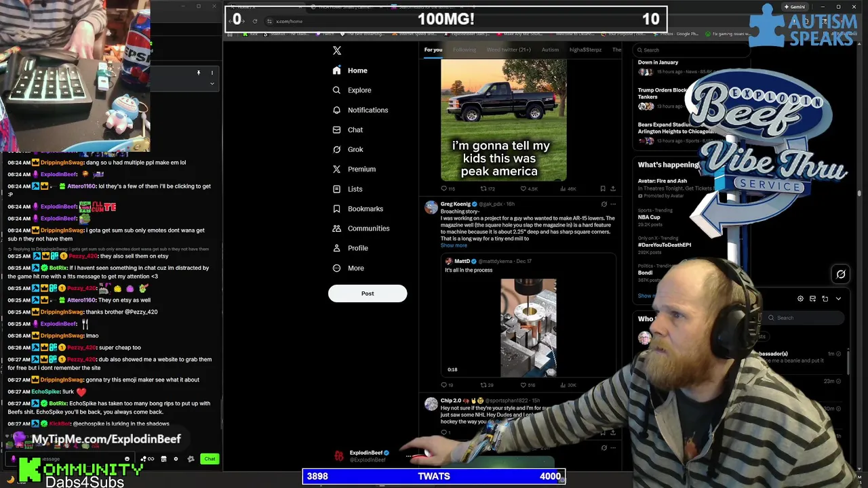Open Communities in the X sidebar
The height and width of the screenshot is (488, 868).
361,228
